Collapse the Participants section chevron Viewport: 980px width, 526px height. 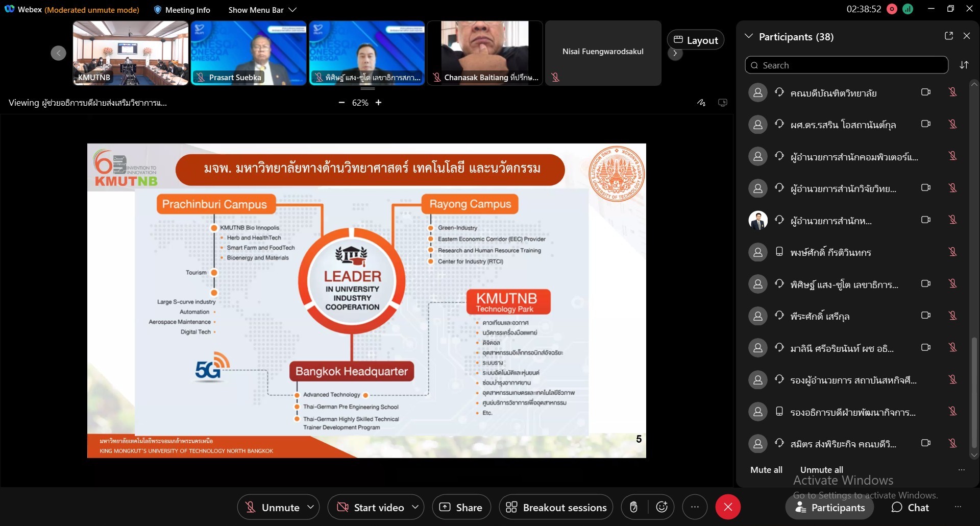[x=749, y=36]
